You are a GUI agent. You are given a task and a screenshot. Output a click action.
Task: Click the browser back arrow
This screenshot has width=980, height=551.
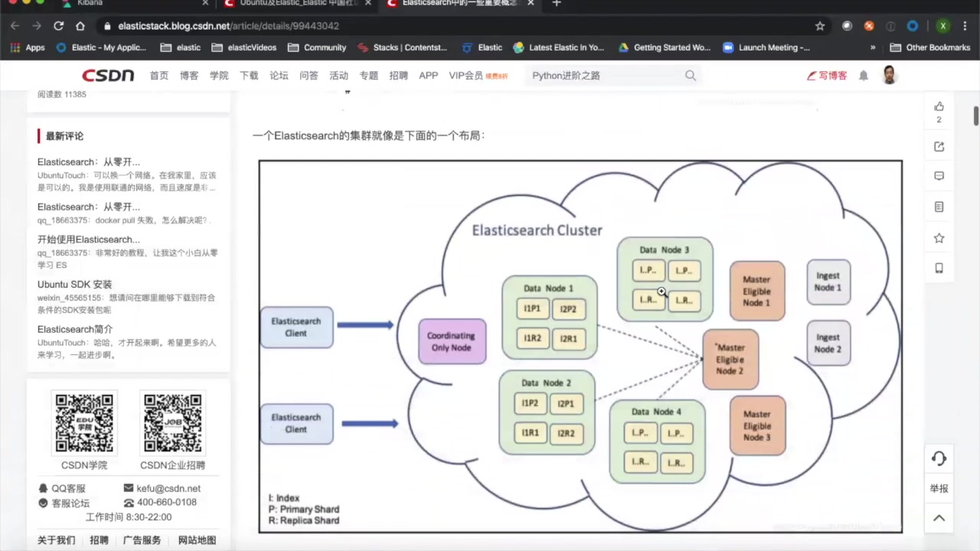point(15,26)
